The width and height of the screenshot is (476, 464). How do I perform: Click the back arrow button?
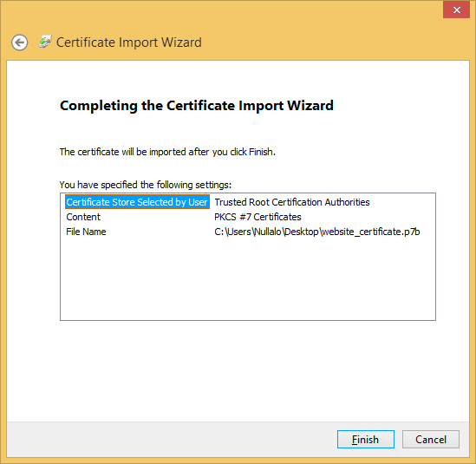pyautogui.click(x=20, y=42)
